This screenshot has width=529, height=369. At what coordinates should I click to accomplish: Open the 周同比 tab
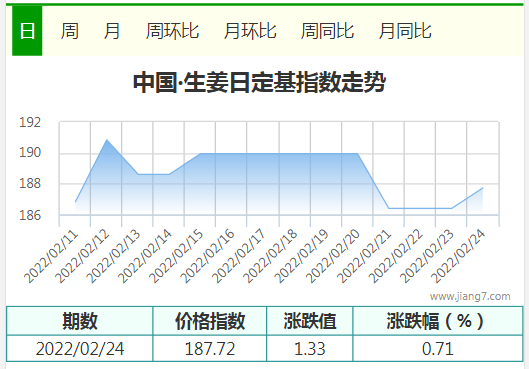tap(327, 31)
